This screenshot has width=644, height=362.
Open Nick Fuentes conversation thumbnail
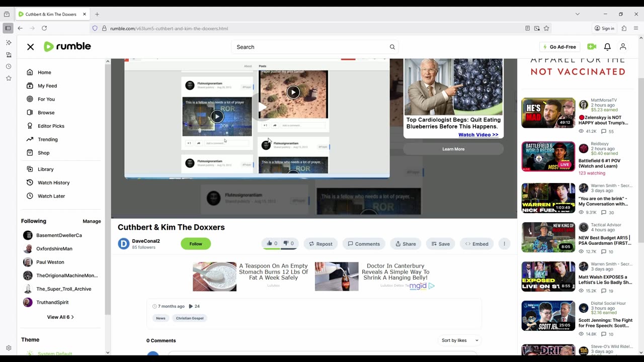point(548,198)
